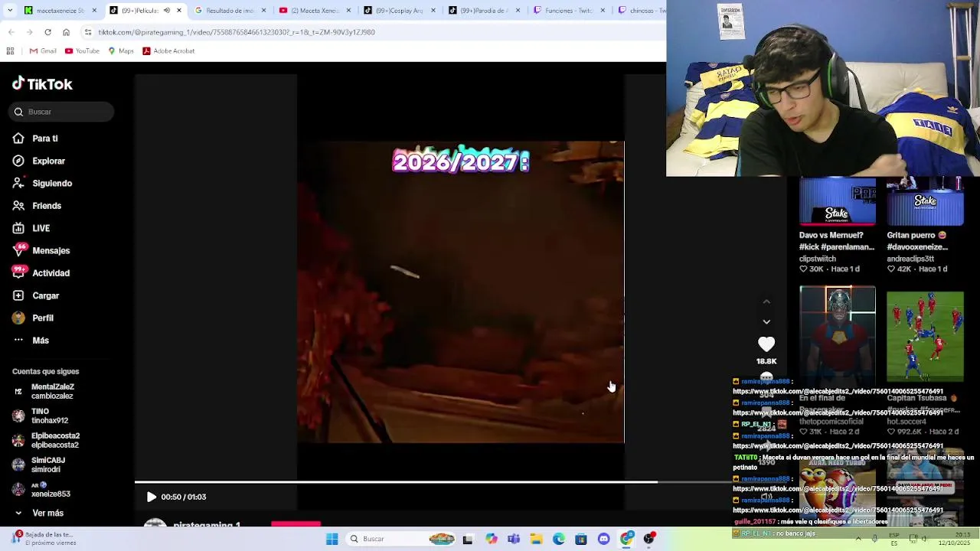Open the YouTube bookmark
Viewport: 980px width, 551px height.
tap(82, 51)
